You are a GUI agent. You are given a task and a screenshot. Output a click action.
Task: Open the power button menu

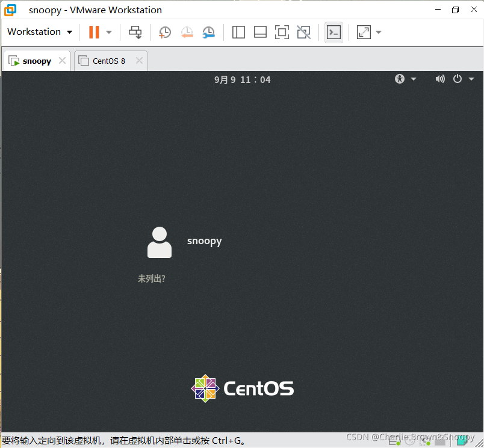pyautogui.click(x=458, y=79)
